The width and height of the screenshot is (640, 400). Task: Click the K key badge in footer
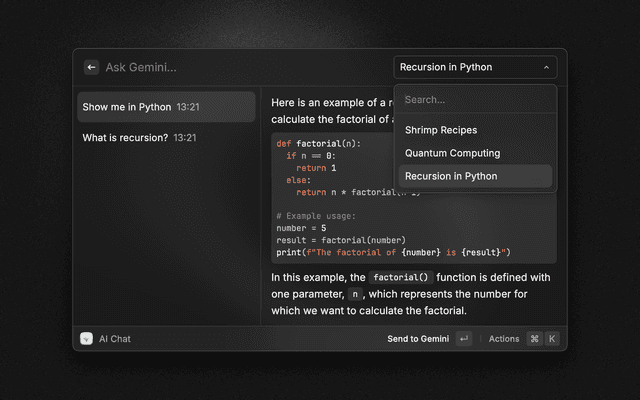551,339
